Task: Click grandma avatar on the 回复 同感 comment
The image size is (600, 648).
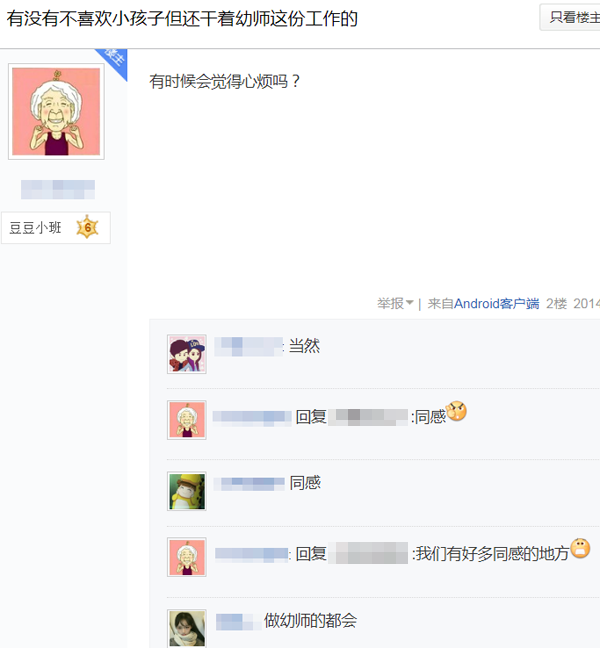Action: pyautogui.click(x=187, y=420)
